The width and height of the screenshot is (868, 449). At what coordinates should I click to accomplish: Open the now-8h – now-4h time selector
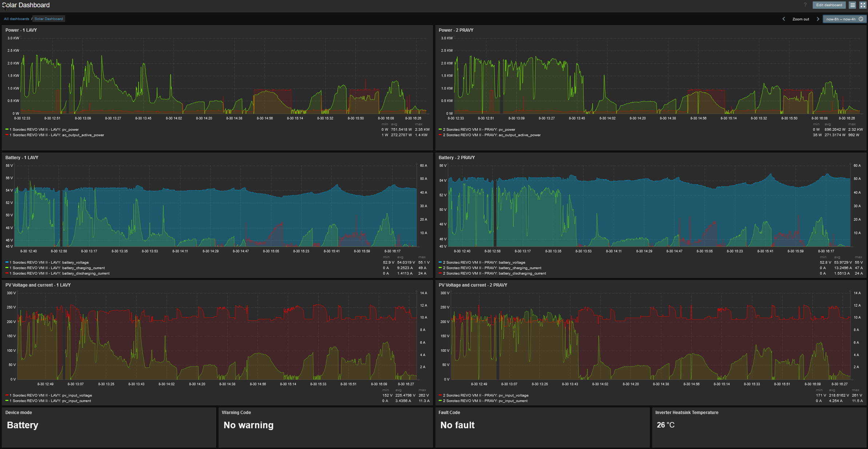click(x=841, y=19)
